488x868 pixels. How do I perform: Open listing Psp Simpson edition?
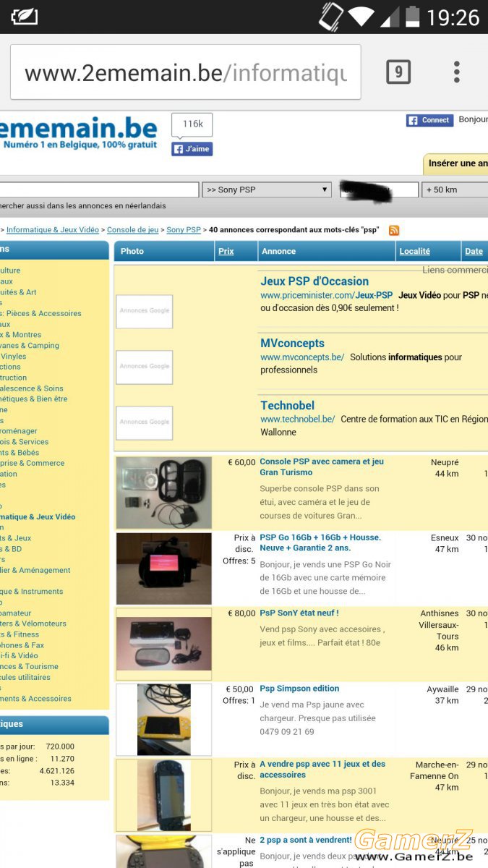coord(299,689)
